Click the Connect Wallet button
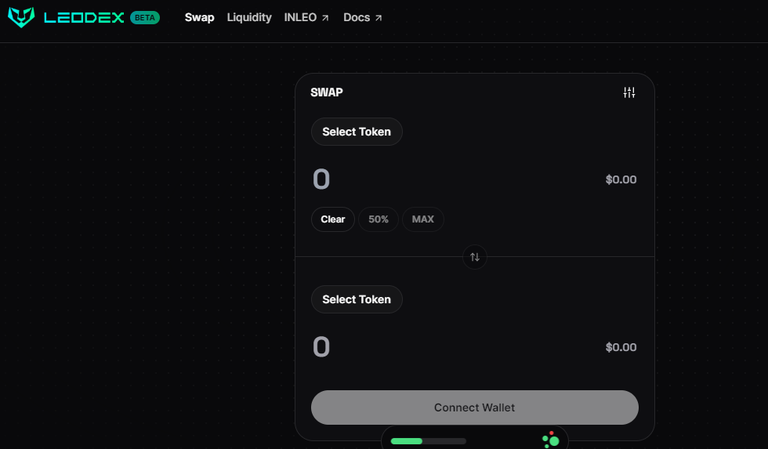The height and width of the screenshot is (449, 768). click(475, 407)
